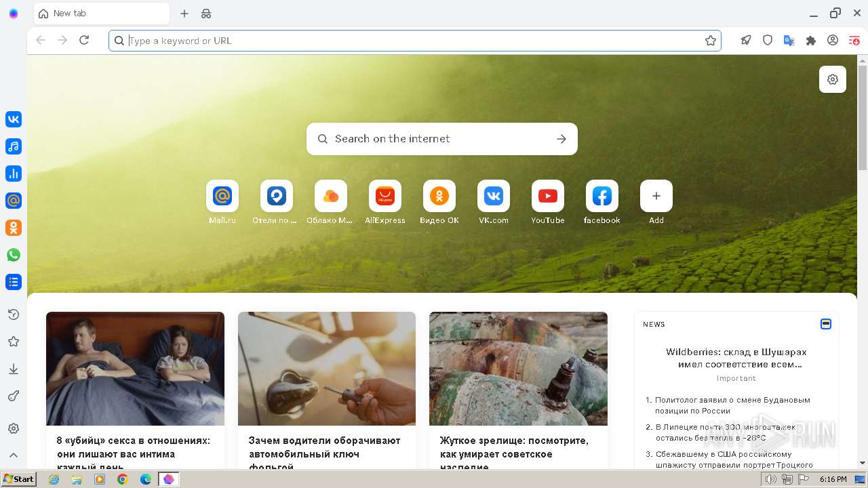The image size is (868, 488).
Task: Open the Windows Start menu
Action: pos(18,479)
